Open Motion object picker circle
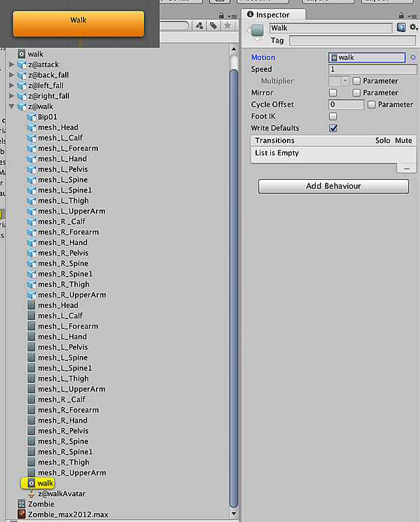 coord(413,57)
